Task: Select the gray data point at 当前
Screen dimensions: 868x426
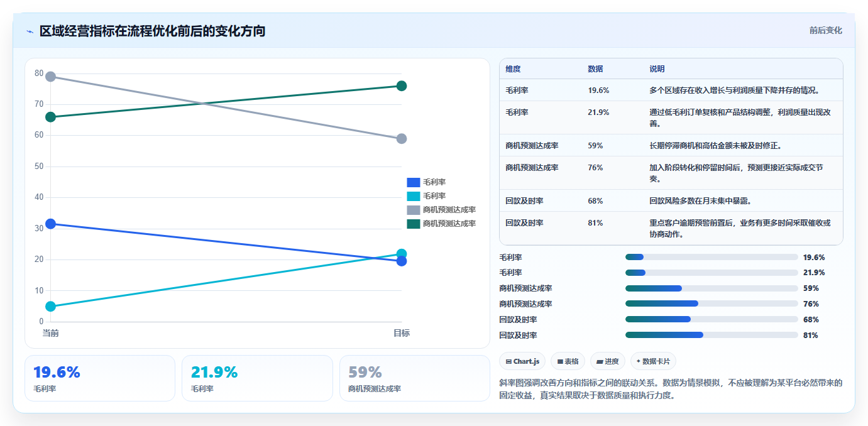Action: (x=51, y=77)
